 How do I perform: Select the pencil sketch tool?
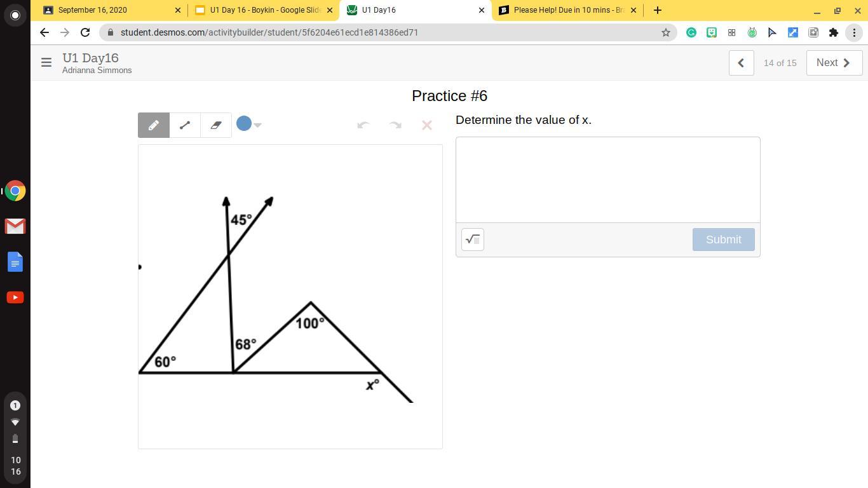(154, 125)
